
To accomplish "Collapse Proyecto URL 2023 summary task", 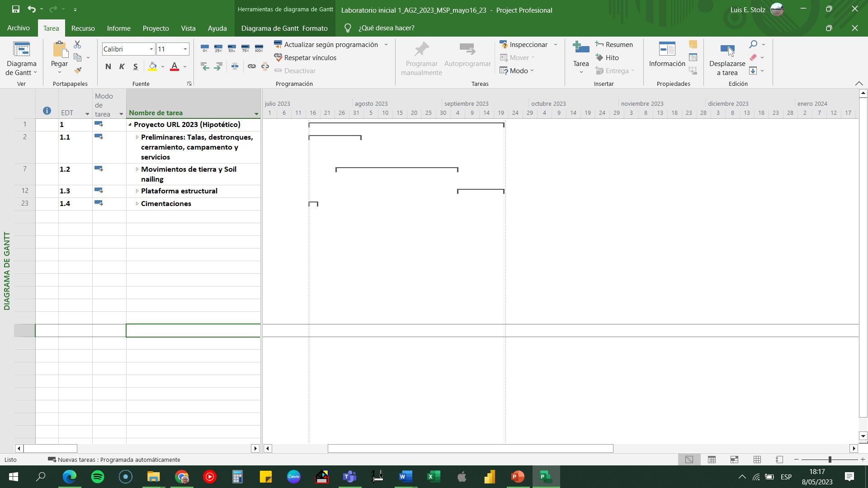I will point(130,125).
